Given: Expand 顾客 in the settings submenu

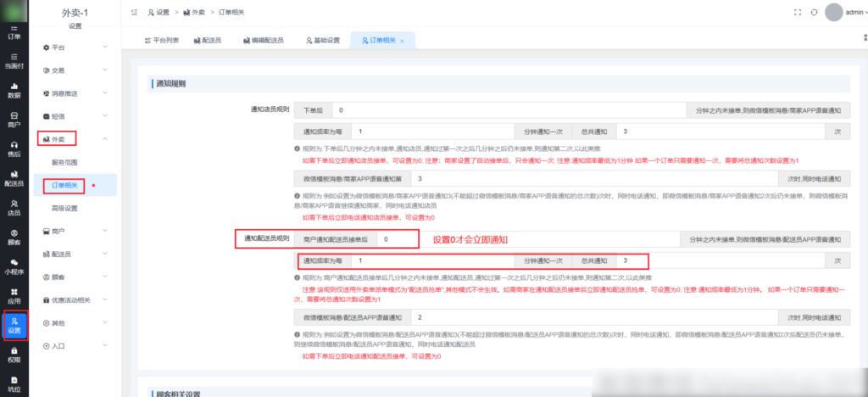Looking at the screenshot, I should pyautogui.click(x=75, y=277).
